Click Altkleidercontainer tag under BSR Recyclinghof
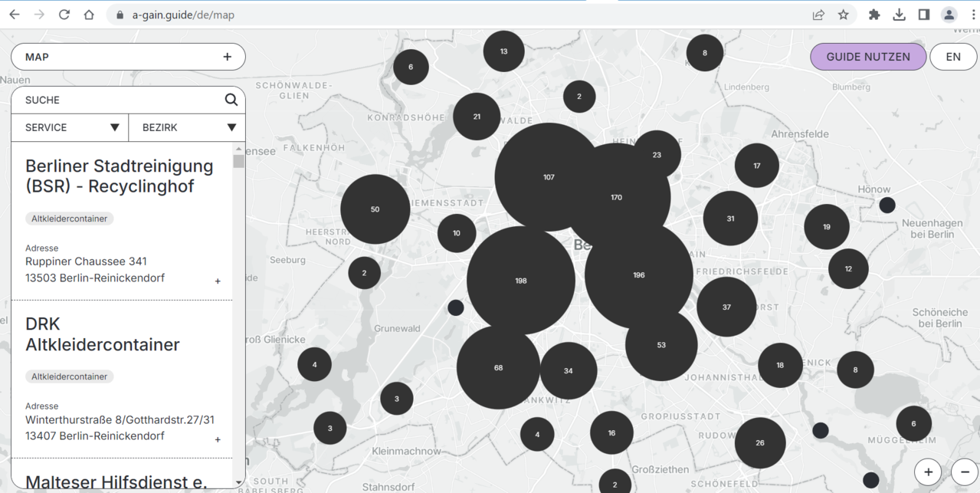 pyautogui.click(x=70, y=219)
